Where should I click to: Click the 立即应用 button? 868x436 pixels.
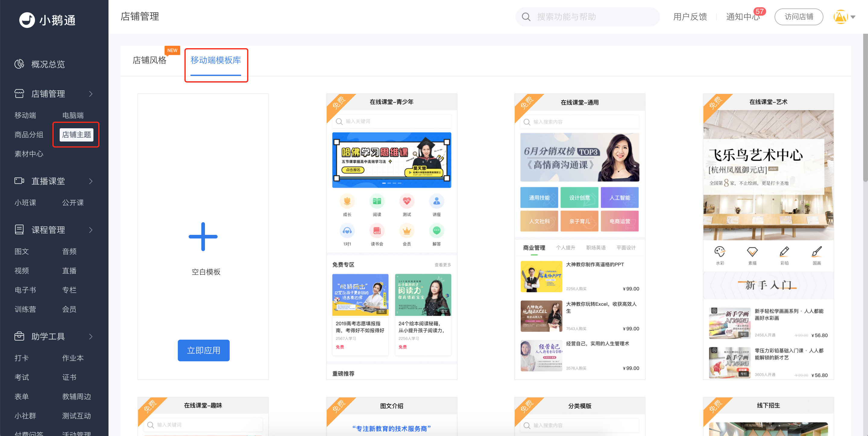point(203,350)
